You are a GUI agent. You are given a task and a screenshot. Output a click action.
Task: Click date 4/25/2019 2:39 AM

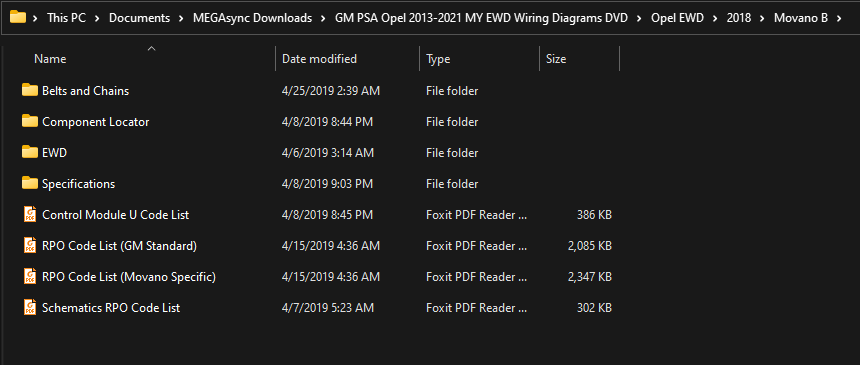[x=331, y=91]
